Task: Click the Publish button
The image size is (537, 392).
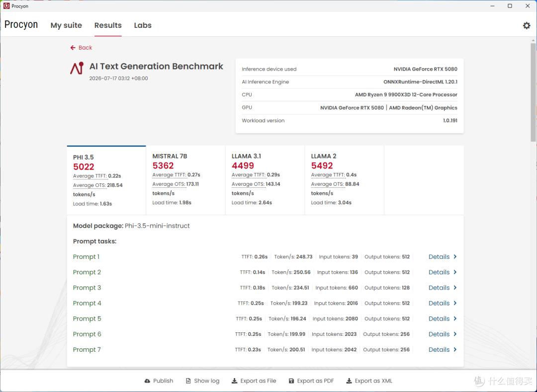Action: point(159,381)
